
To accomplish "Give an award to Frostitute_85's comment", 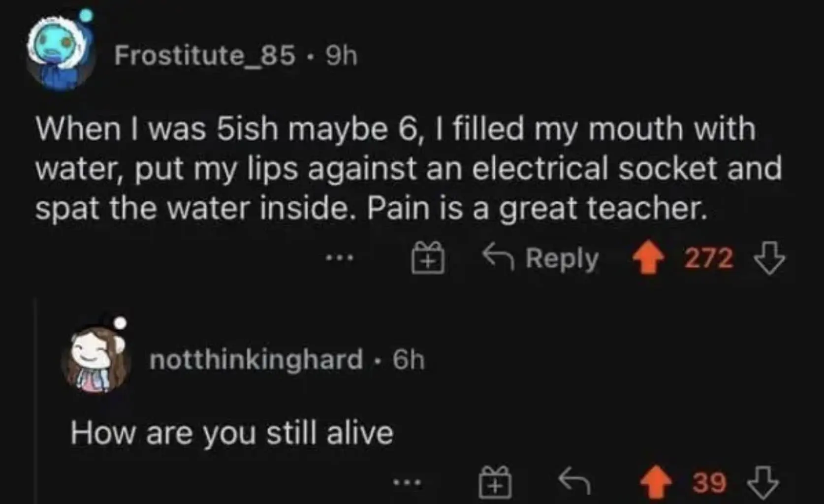I will [x=428, y=257].
